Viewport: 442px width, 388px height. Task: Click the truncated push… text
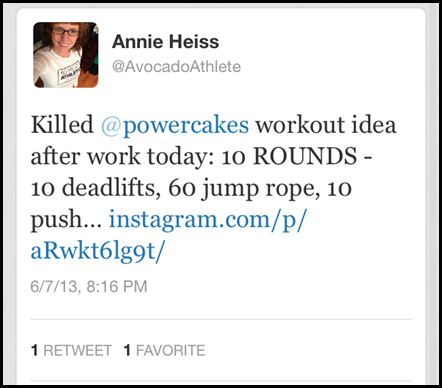tap(66, 221)
